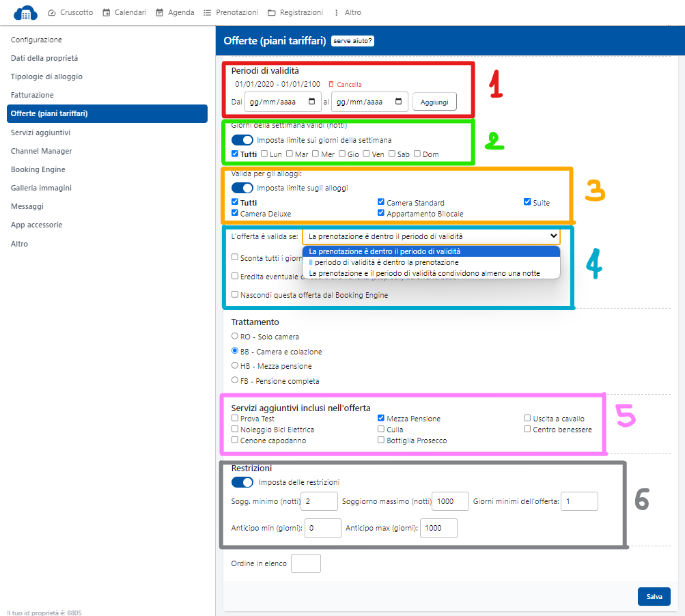
Task: Expand the Altro menu in the top bar
Action: click(x=347, y=12)
